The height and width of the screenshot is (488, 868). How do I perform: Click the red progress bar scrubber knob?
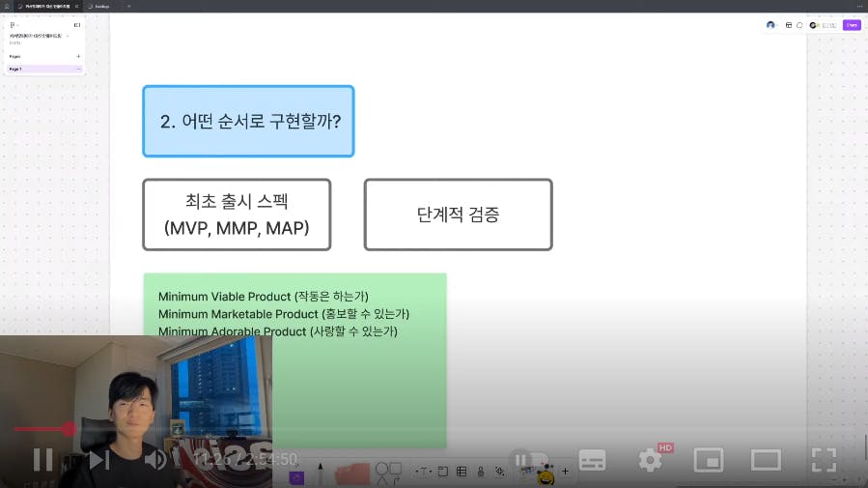coord(69,429)
